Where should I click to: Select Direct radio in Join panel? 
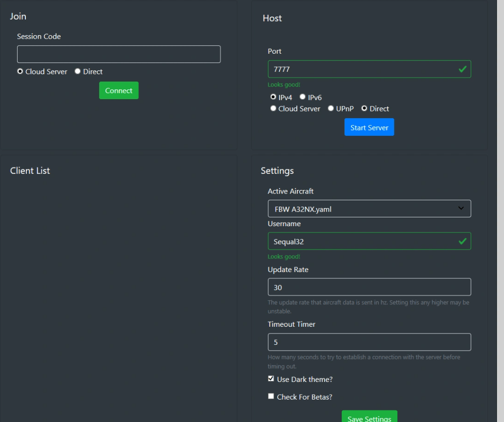point(78,71)
